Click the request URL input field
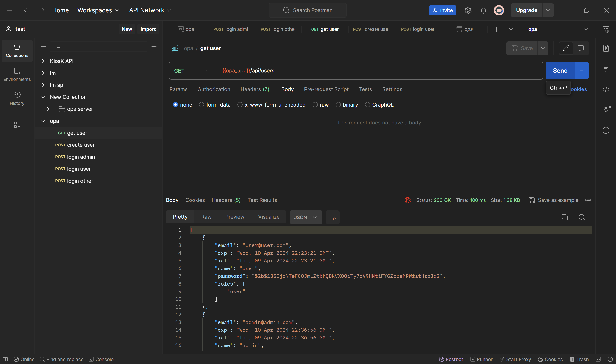 click(x=379, y=71)
